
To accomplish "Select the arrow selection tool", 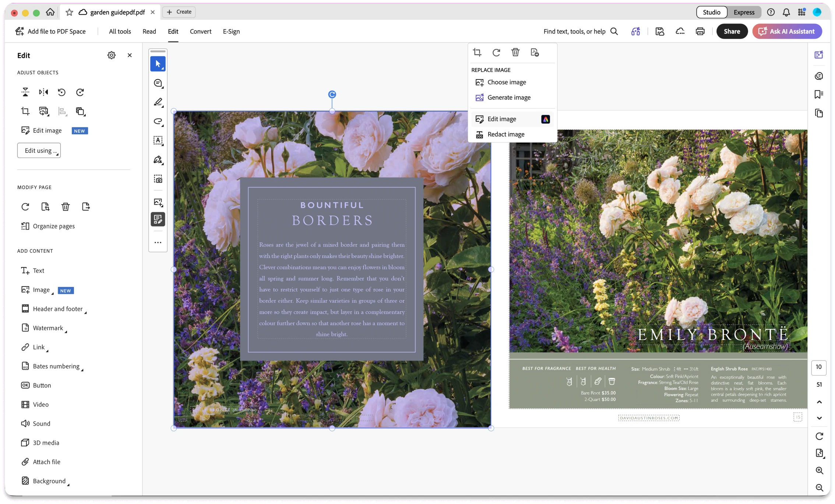I will point(158,64).
